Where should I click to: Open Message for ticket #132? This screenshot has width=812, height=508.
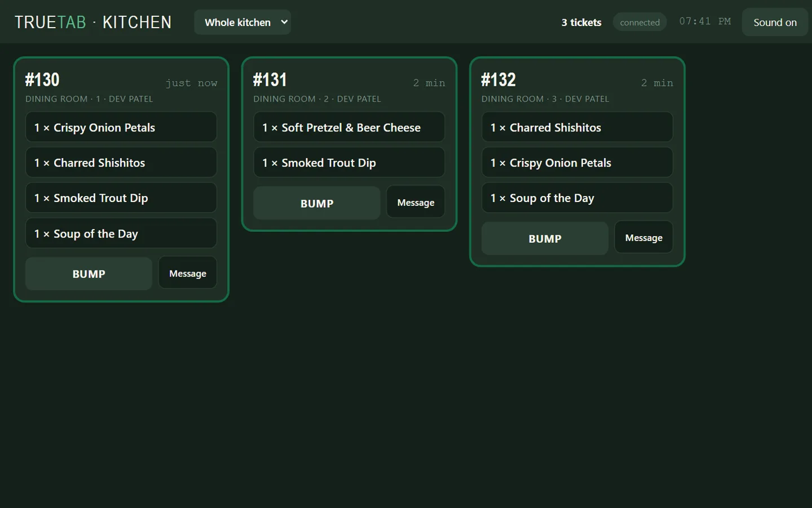pos(644,238)
